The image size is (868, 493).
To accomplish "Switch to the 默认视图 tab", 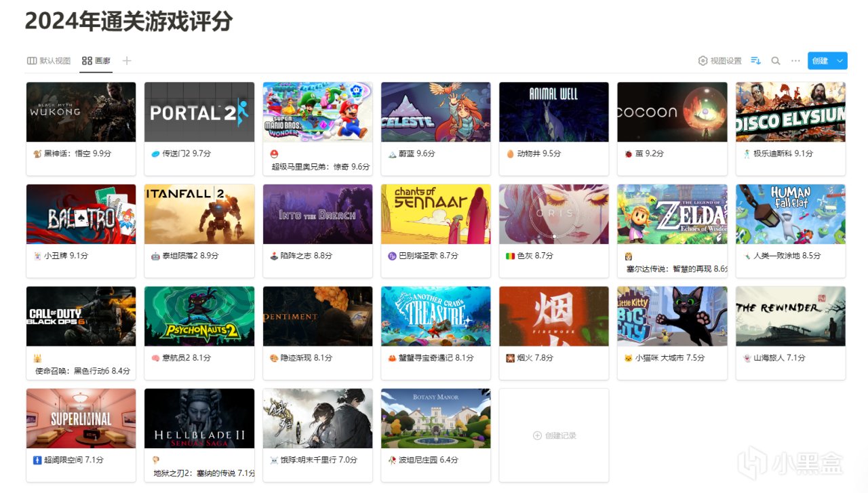I will click(x=49, y=61).
